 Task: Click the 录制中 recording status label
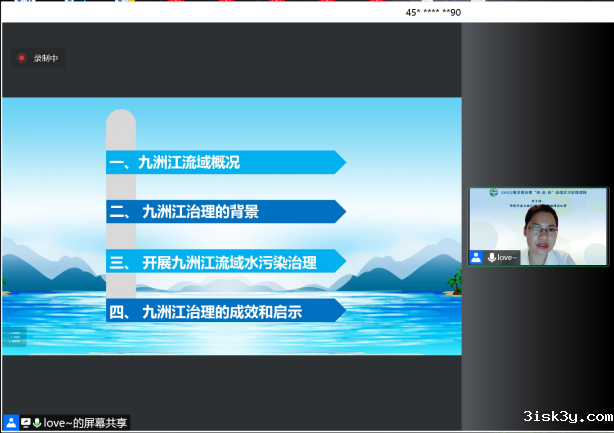click(46, 58)
